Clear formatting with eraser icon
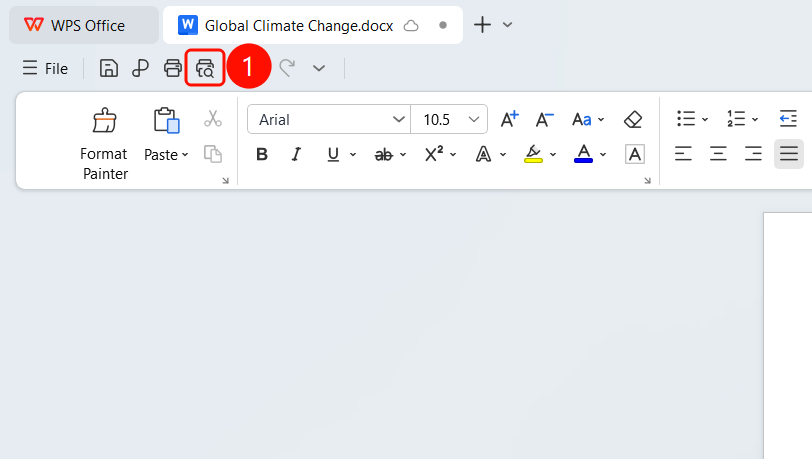The height and width of the screenshot is (459, 812). pyautogui.click(x=633, y=120)
